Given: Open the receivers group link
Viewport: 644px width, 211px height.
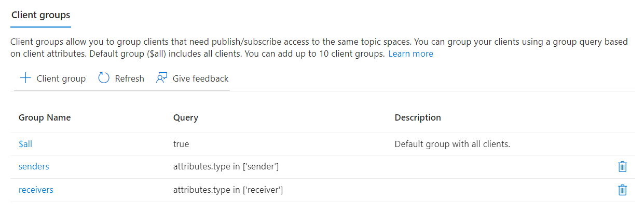Looking at the screenshot, I should (x=36, y=190).
